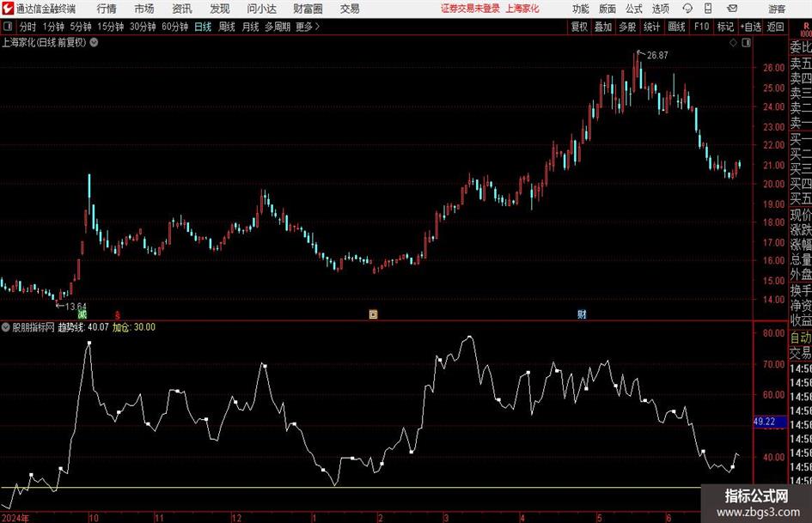Open the 问小达 menu
Viewport: 812px width, 523px height.
(x=261, y=9)
